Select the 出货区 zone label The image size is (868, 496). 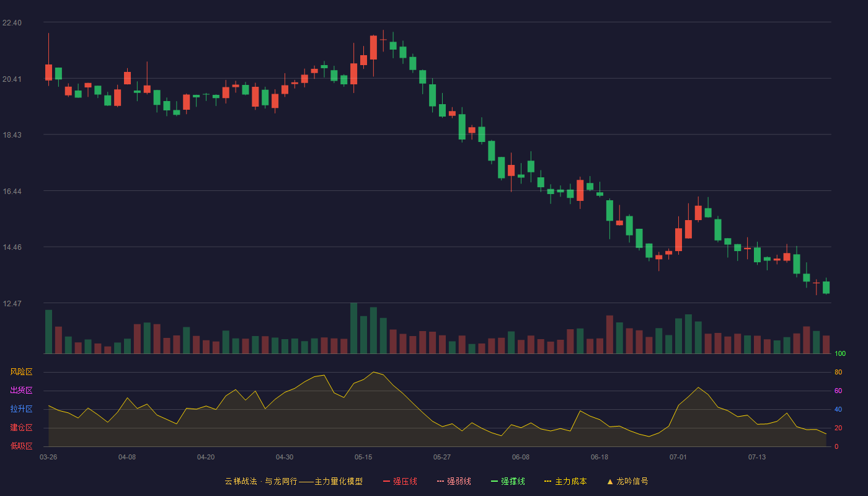21,391
